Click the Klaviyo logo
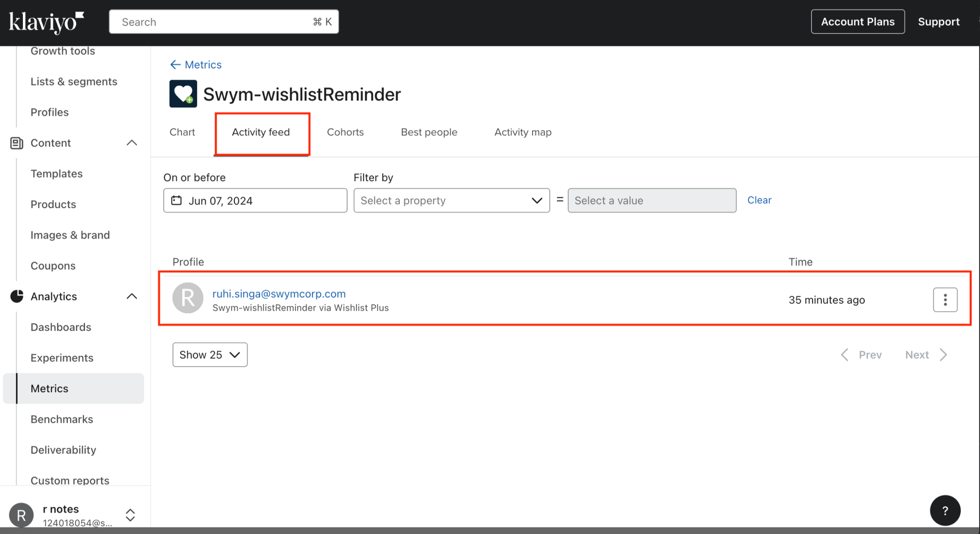 click(46, 22)
